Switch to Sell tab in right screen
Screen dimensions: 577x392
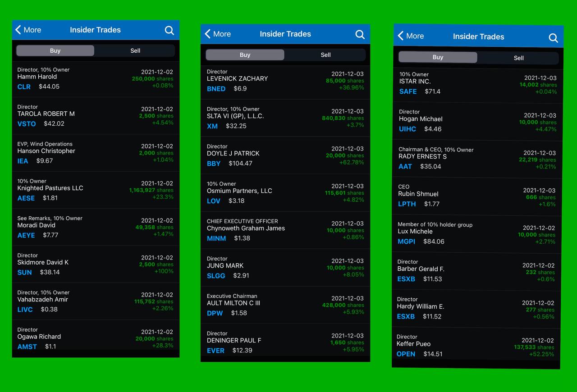coord(518,58)
